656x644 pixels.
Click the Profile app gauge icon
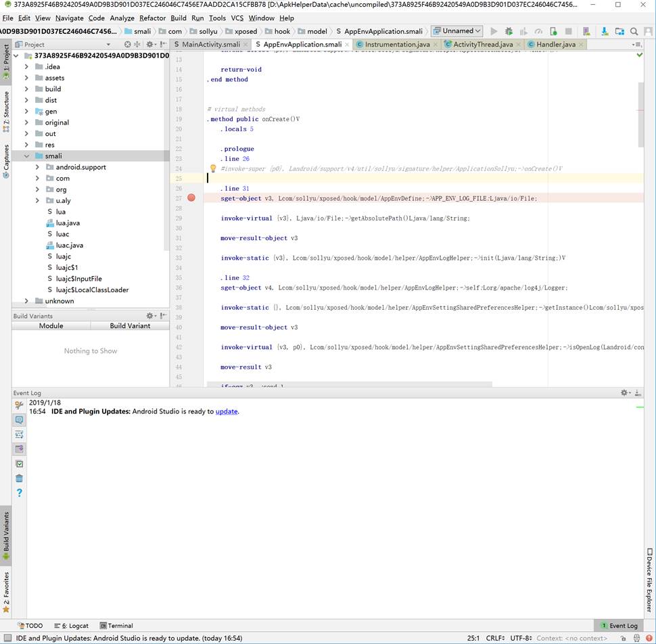tap(538, 31)
